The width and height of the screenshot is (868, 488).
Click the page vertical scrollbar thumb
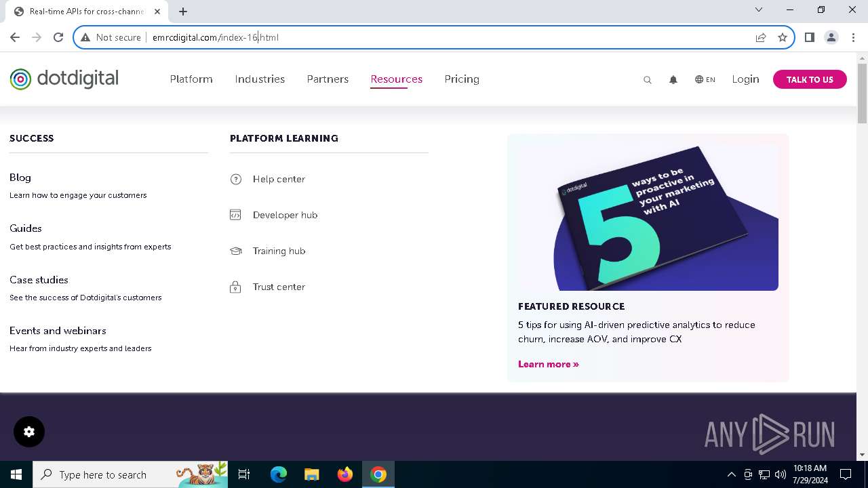click(862, 94)
